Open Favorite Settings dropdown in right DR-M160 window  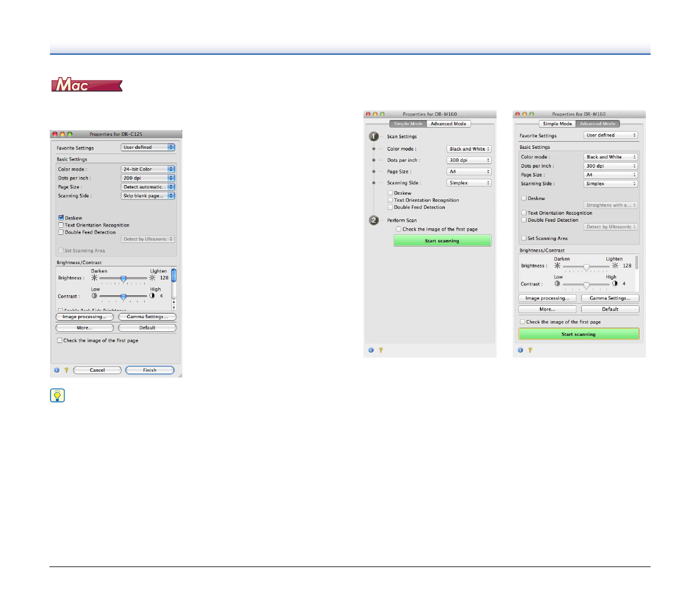[611, 135]
